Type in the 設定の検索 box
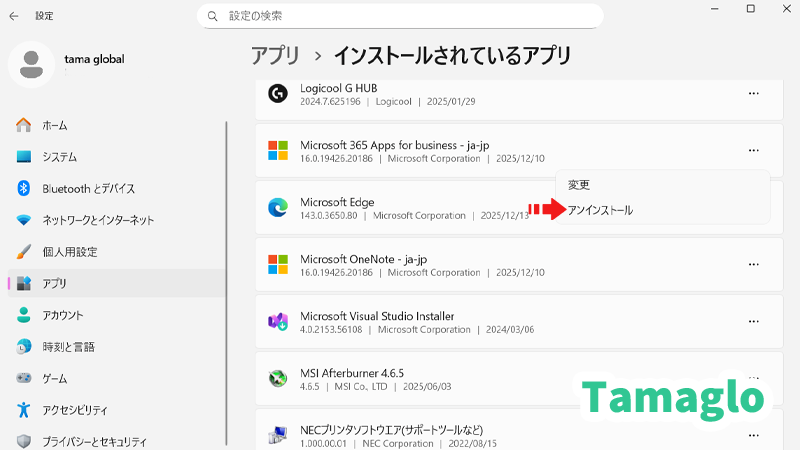Viewport: 800px width, 450px height. [410, 16]
